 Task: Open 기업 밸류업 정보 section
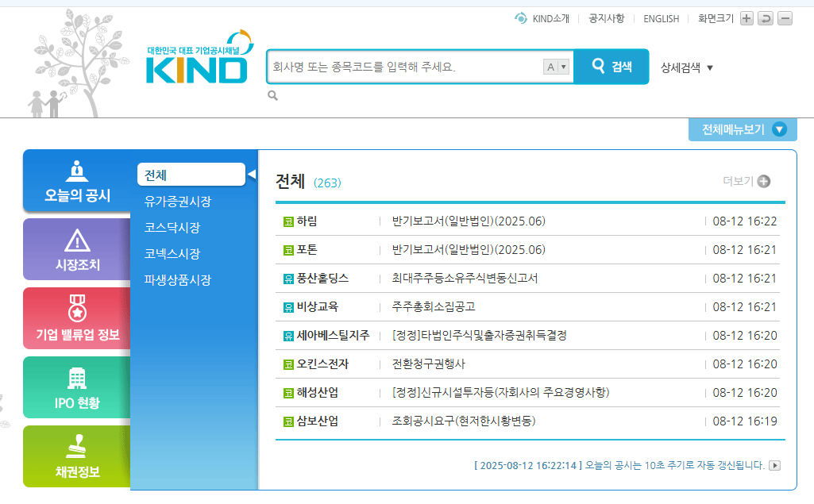coord(77,319)
